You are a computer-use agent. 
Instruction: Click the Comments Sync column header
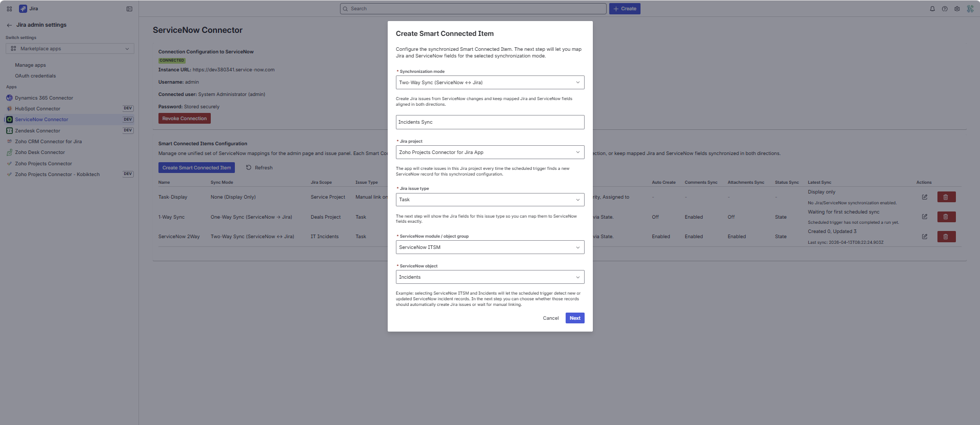pos(701,182)
